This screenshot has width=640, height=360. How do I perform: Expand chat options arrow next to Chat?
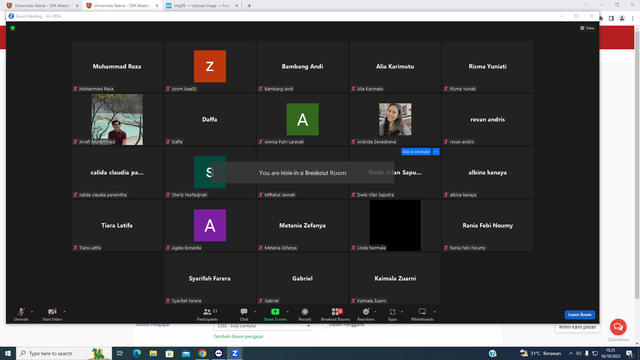pos(255,312)
